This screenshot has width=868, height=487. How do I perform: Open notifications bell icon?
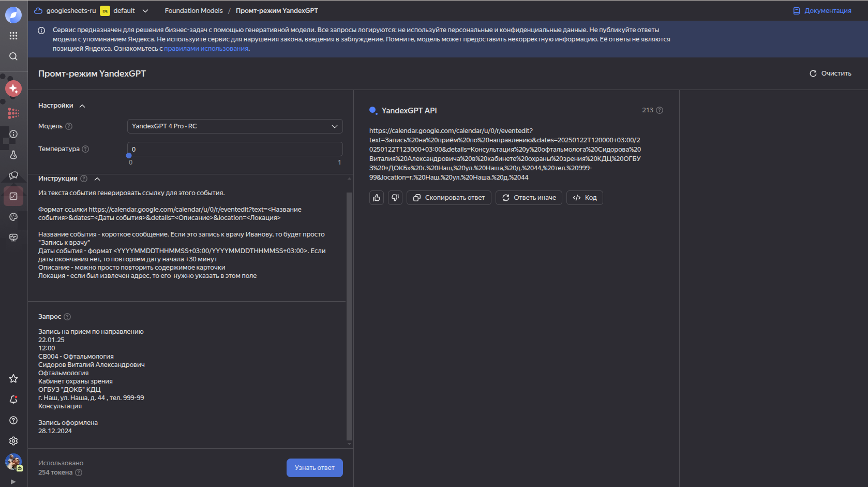(x=13, y=400)
